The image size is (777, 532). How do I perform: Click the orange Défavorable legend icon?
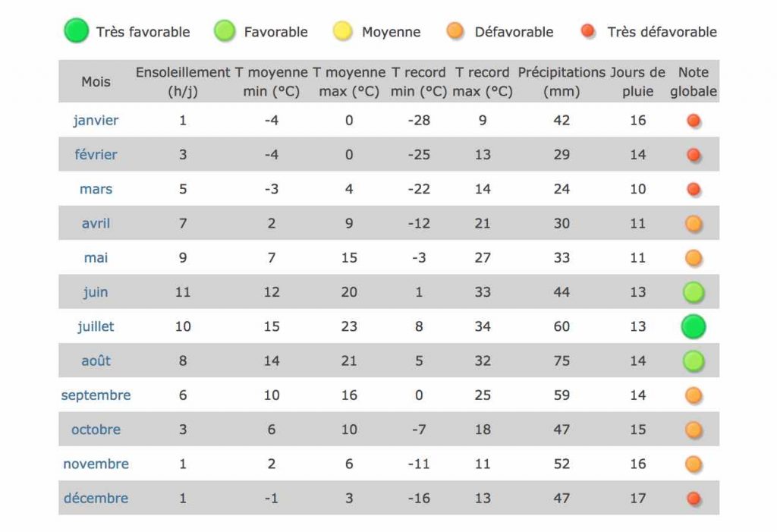[x=455, y=31]
